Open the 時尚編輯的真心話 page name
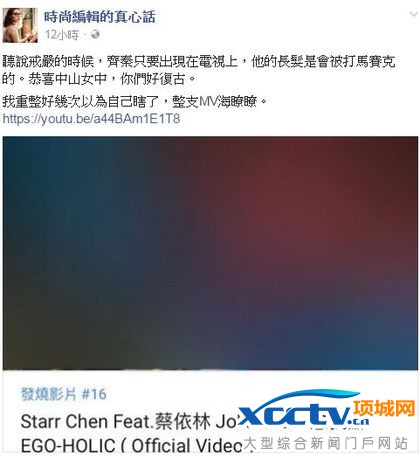Screen dimensions: 420x456 pos(100,17)
